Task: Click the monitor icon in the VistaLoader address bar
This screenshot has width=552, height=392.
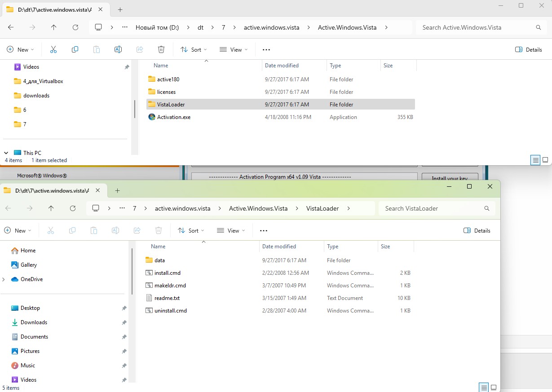Action: click(x=96, y=208)
